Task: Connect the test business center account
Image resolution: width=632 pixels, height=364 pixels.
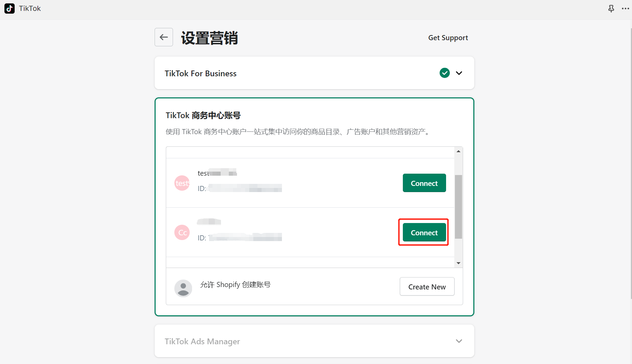Action: point(424,183)
